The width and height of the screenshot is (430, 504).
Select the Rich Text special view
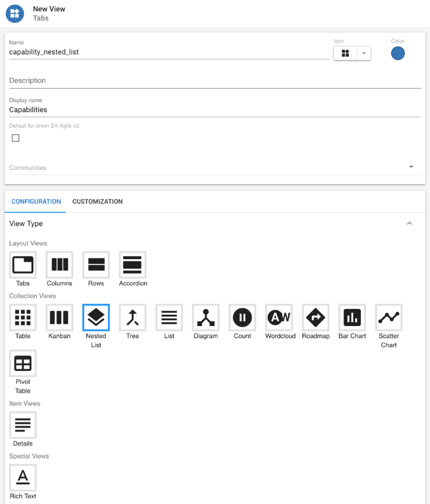23,478
